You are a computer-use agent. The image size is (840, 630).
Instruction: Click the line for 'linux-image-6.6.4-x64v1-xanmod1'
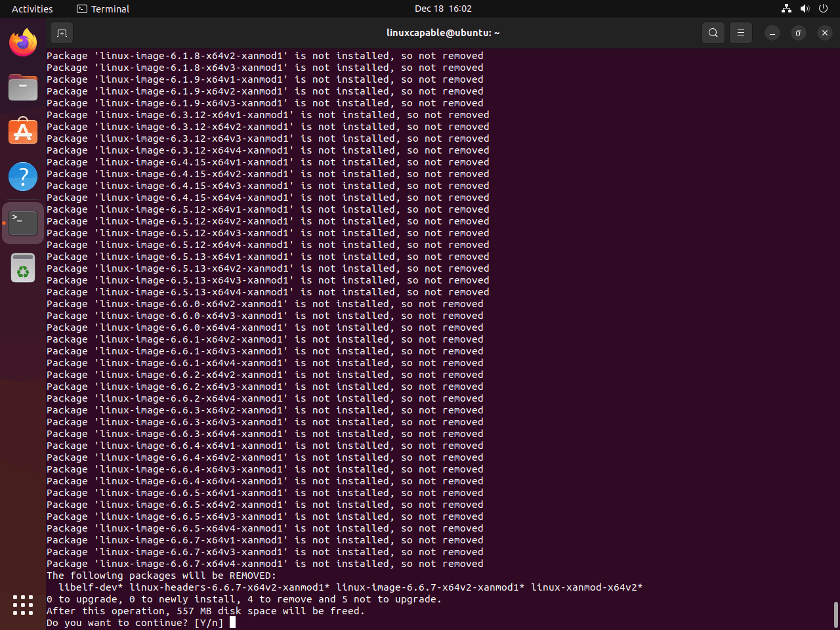click(x=265, y=446)
